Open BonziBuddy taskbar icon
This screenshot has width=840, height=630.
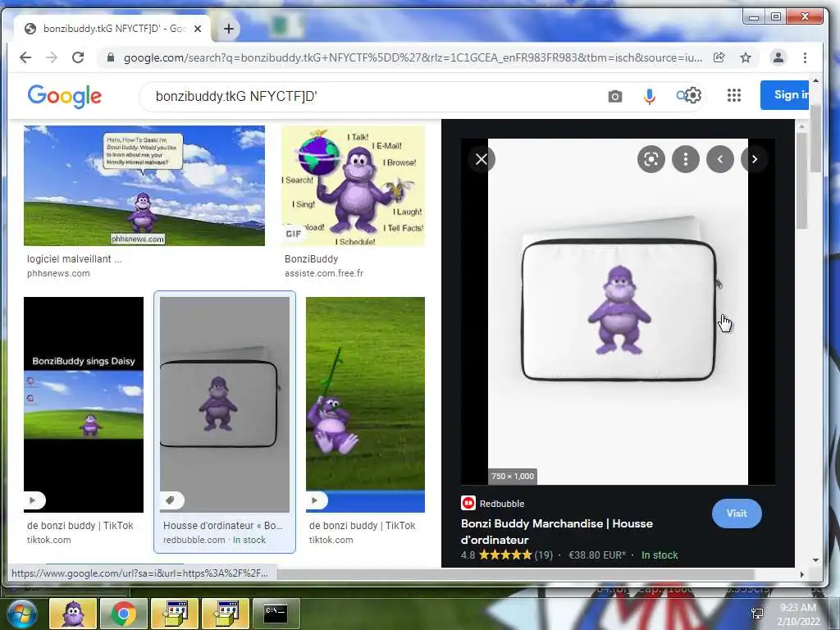point(73,614)
